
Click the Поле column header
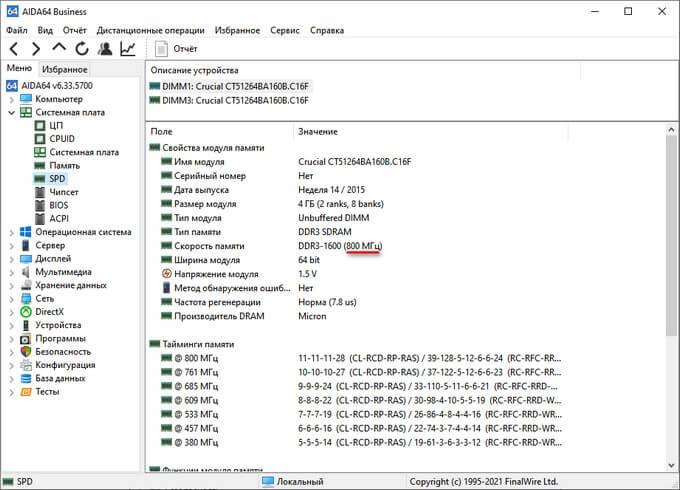[x=219, y=131]
